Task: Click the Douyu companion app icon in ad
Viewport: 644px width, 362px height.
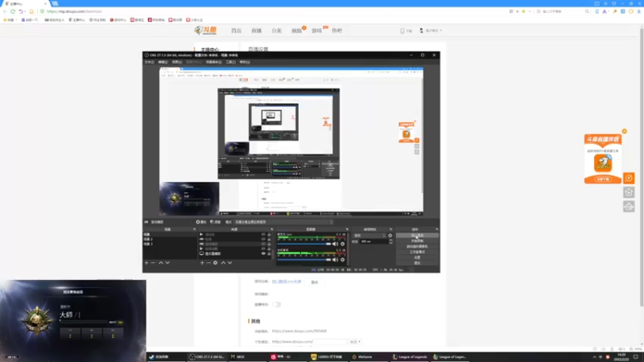Action: (603, 163)
